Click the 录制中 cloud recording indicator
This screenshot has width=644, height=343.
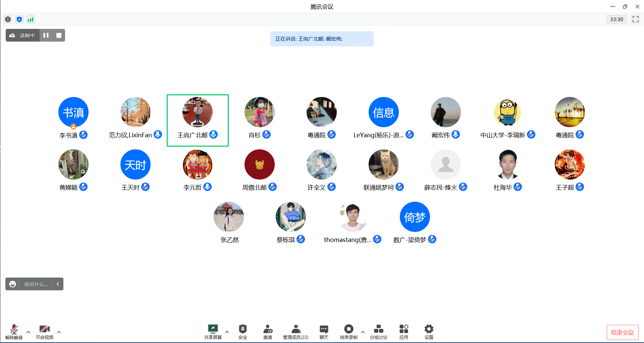click(x=23, y=35)
